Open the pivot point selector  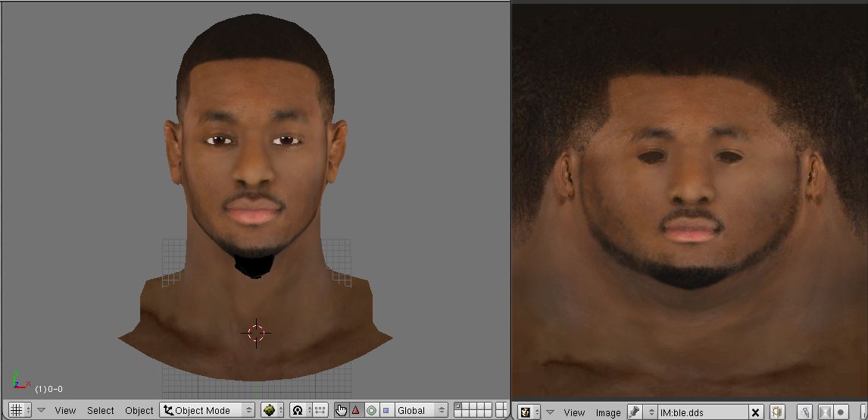(298, 410)
